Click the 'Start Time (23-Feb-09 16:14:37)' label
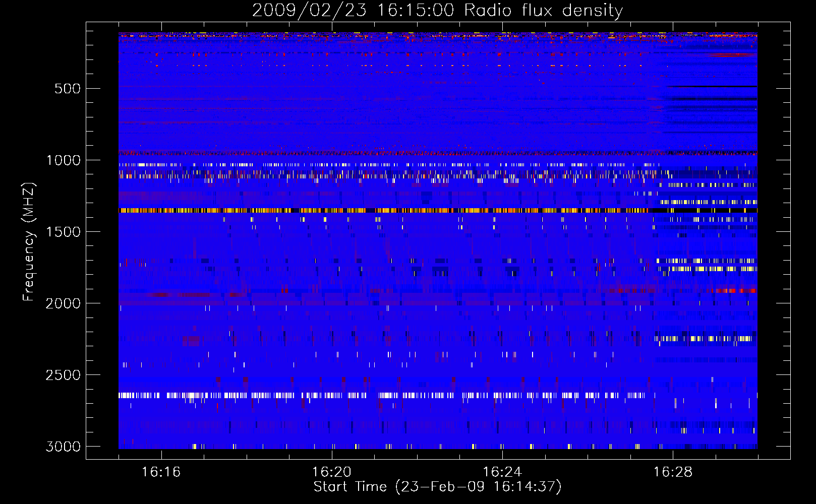816x504 pixels. (437, 487)
